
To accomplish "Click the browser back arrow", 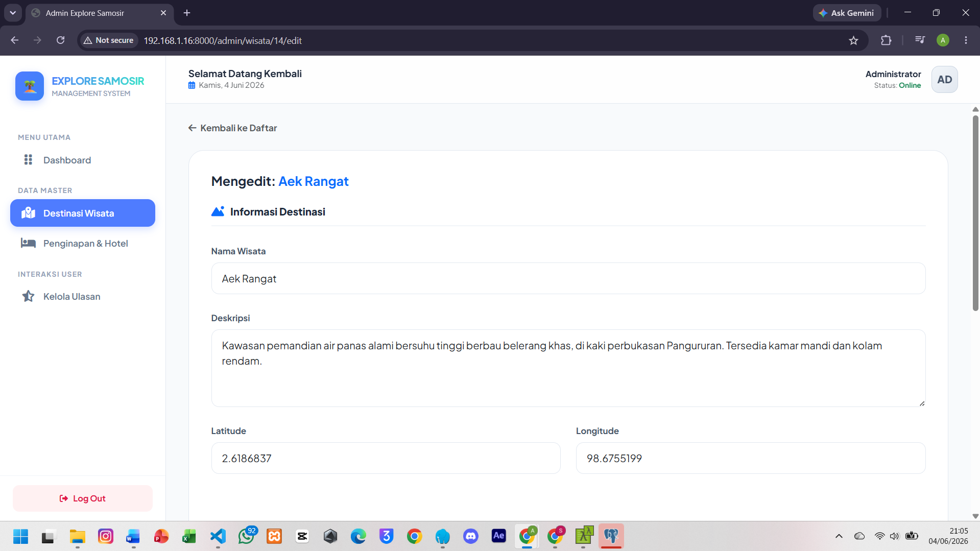I will click(14, 40).
